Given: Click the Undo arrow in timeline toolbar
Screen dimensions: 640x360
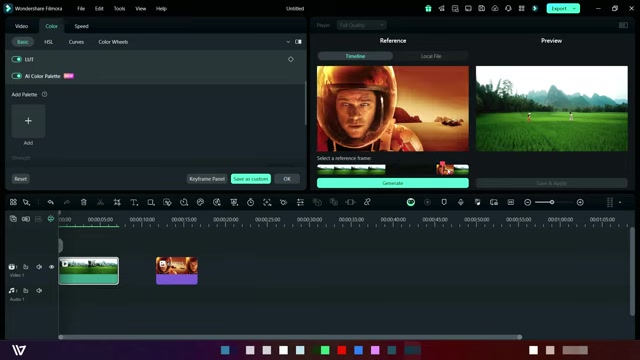Looking at the screenshot, I should [x=51, y=202].
